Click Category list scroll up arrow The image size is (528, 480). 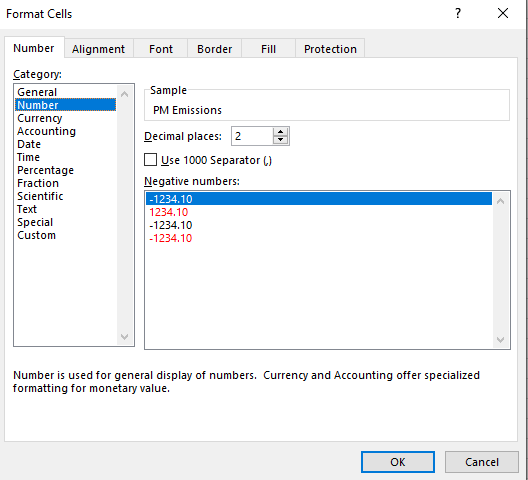pyautogui.click(x=124, y=94)
